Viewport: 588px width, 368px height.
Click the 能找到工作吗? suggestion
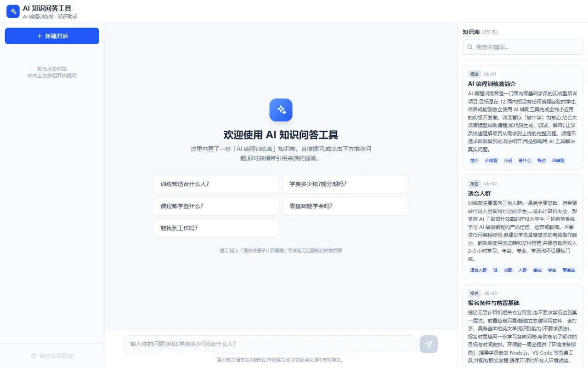pos(216,228)
